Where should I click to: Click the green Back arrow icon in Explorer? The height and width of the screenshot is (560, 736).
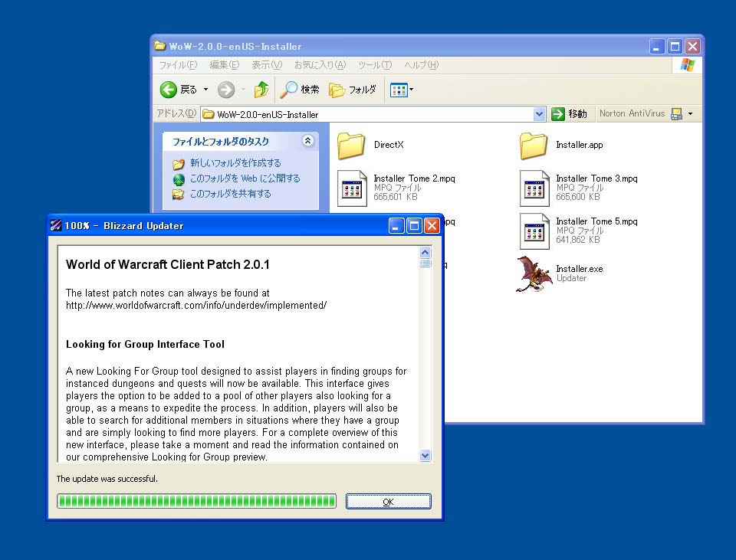coord(168,90)
